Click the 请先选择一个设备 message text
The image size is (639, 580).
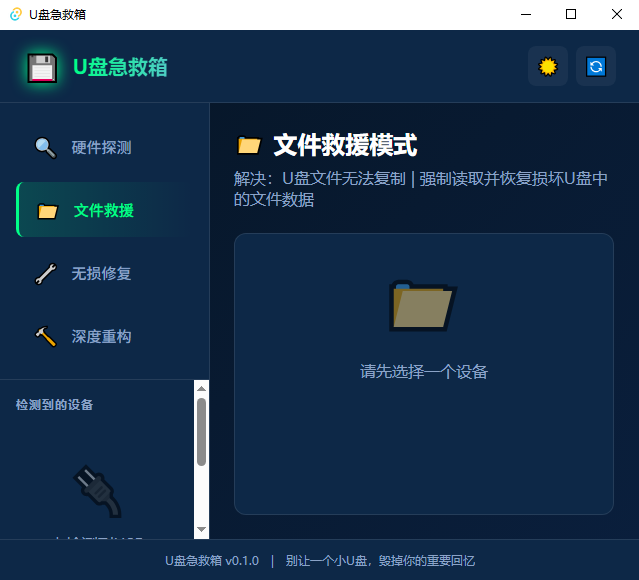pyautogui.click(x=424, y=372)
